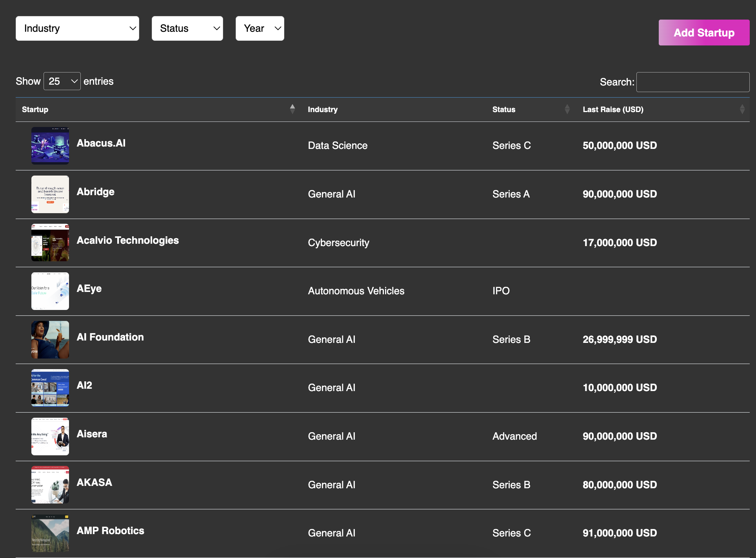Open the Aisera startup name

click(92, 434)
